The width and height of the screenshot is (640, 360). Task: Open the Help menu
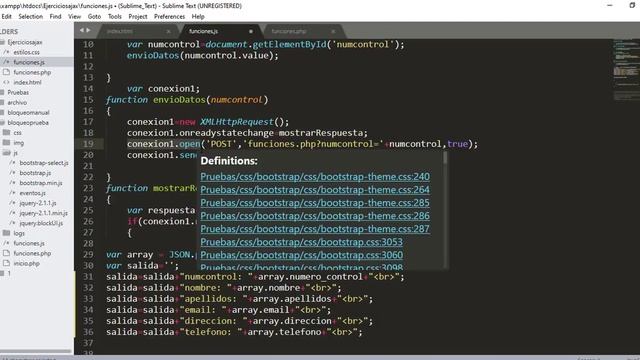198,16
